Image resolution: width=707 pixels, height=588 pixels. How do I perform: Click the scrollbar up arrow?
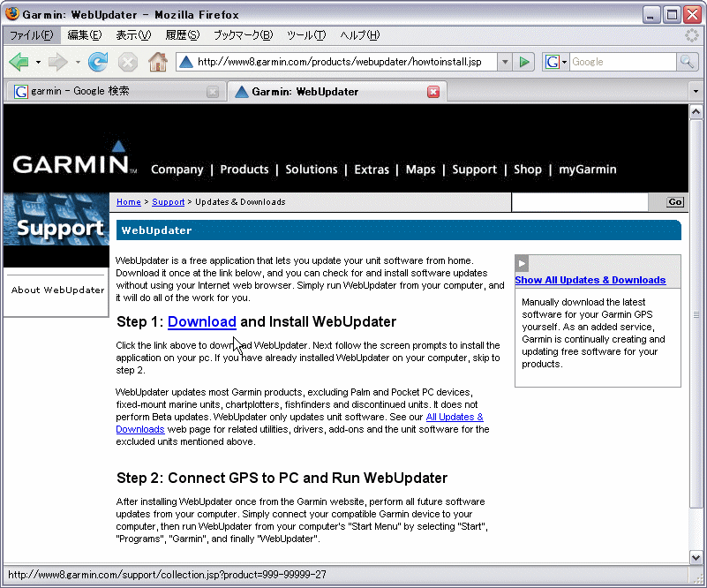pyautogui.click(x=696, y=111)
